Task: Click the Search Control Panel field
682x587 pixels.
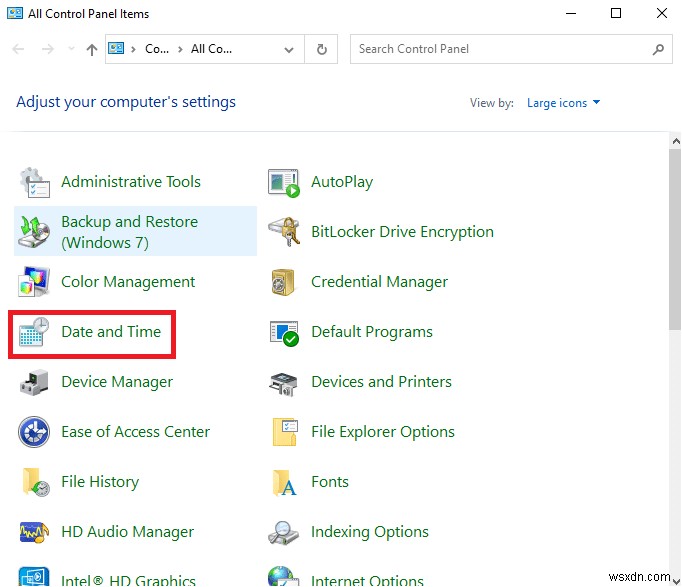Action: (500, 49)
